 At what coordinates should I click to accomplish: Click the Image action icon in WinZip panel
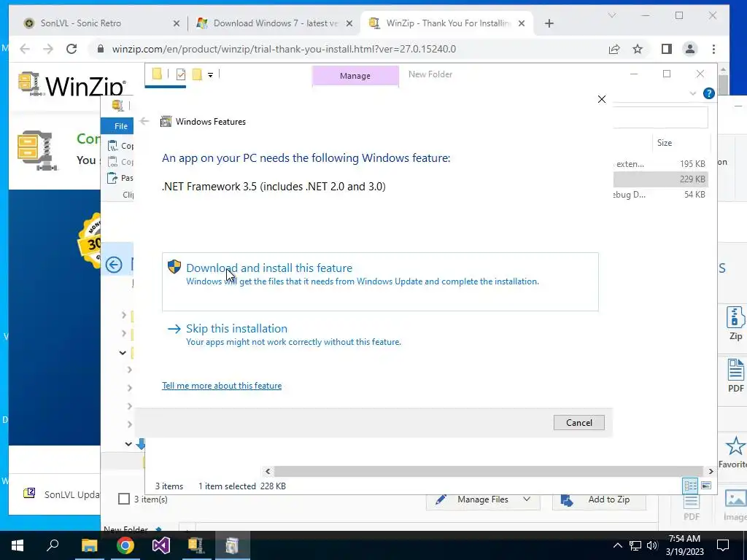(x=735, y=499)
